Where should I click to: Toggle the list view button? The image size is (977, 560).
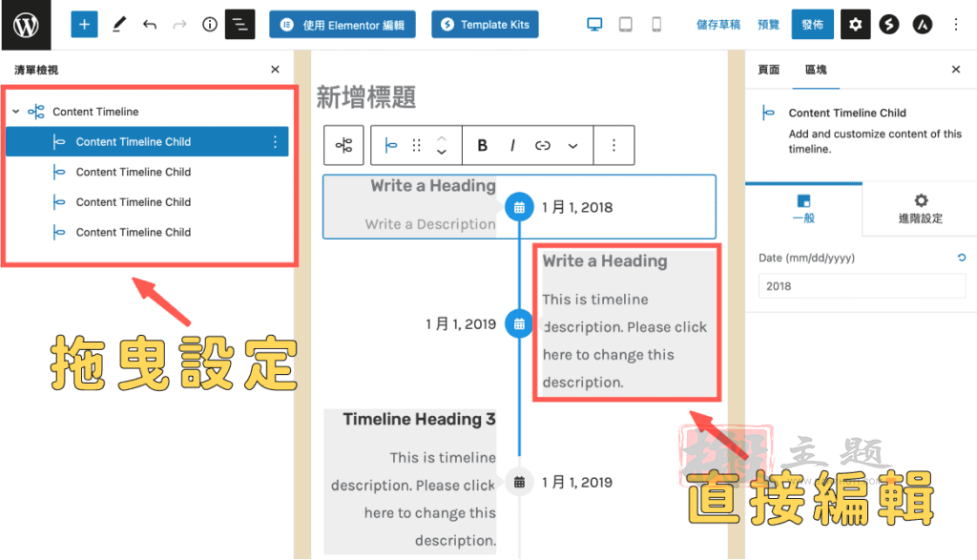tap(239, 25)
